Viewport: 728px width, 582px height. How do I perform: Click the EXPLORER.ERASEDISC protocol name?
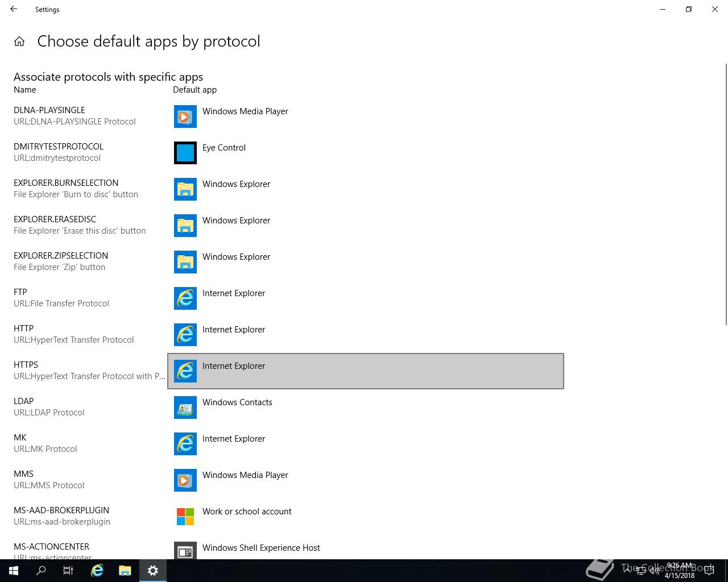(x=55, y=219)
